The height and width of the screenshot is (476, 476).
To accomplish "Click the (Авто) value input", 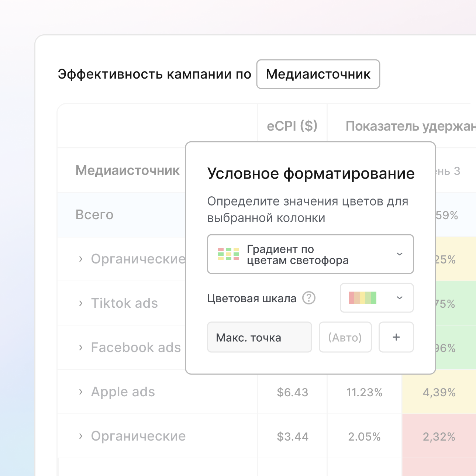I will (x=345, y=337).
